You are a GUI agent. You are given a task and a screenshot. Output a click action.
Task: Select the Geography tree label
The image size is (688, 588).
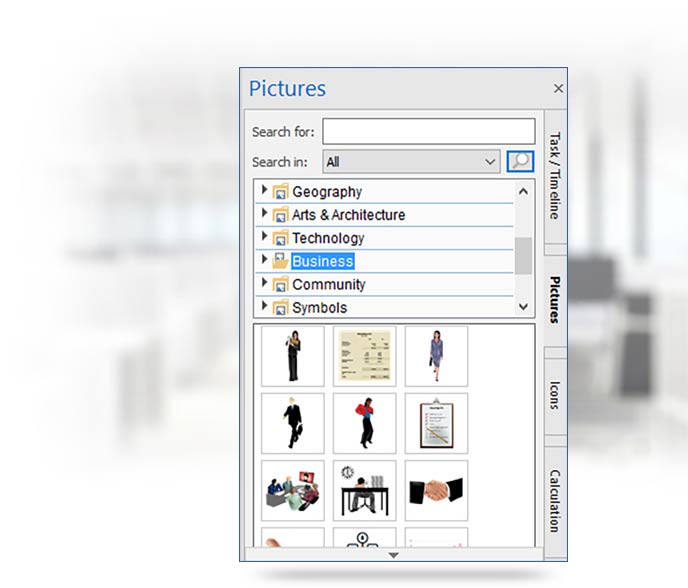[327, 192]
